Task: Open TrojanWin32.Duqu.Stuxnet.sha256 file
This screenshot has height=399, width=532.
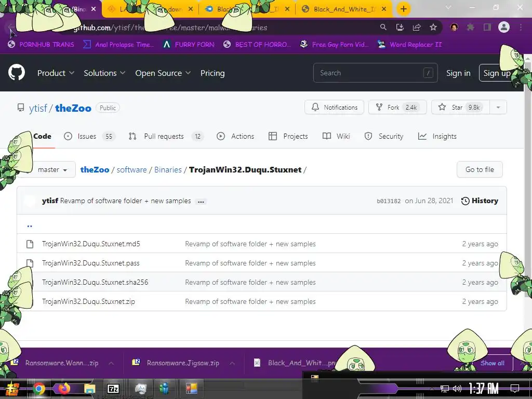Action: (95, 282)
